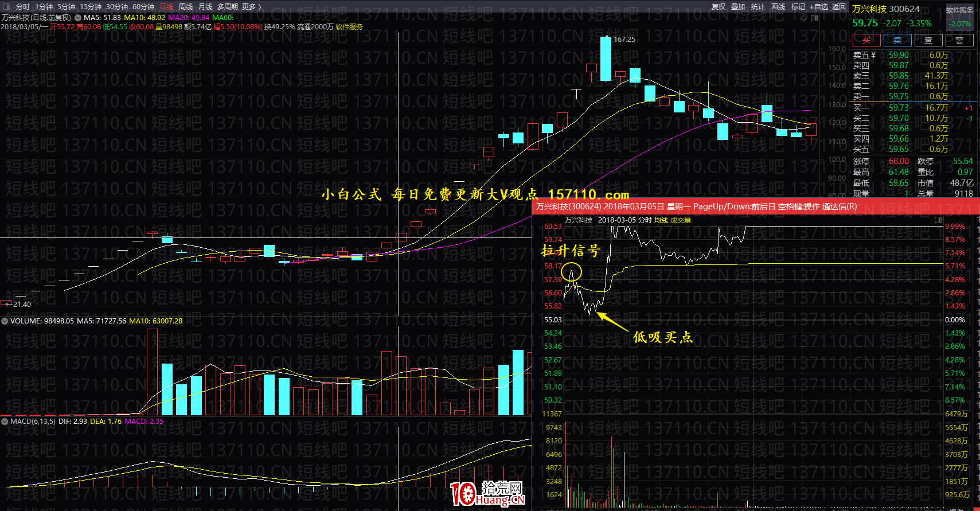Open the 叠加 overlay menu

(738, 7)
